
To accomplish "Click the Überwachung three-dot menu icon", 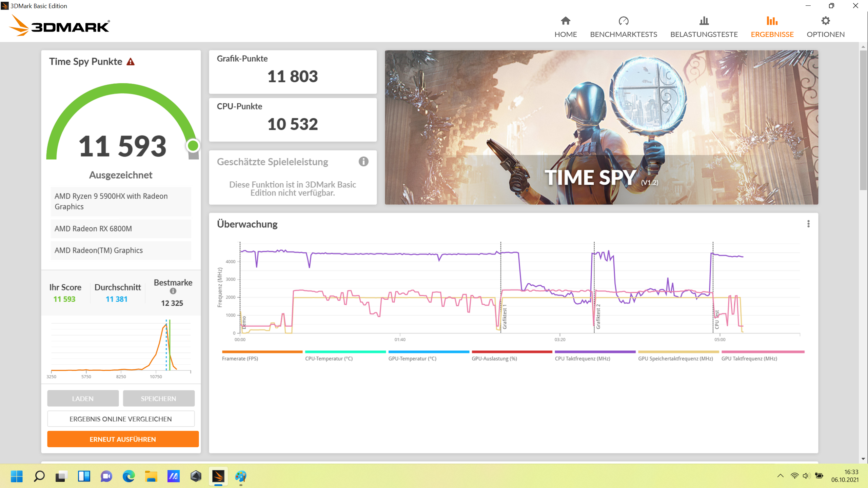I will (808, 224).
